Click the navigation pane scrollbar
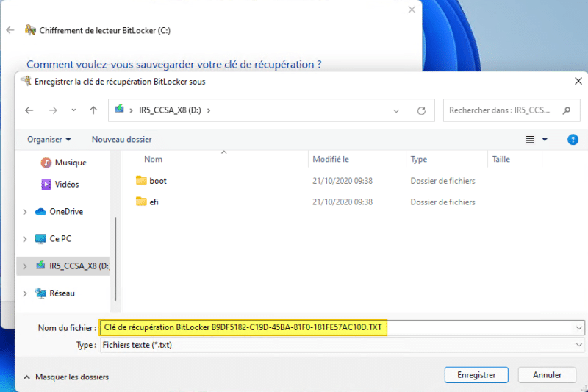 point(115,258)
